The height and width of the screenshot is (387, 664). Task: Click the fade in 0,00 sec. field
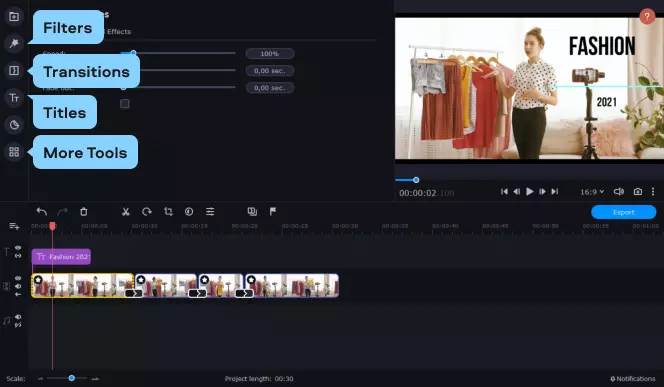click(x=270, y=71)
